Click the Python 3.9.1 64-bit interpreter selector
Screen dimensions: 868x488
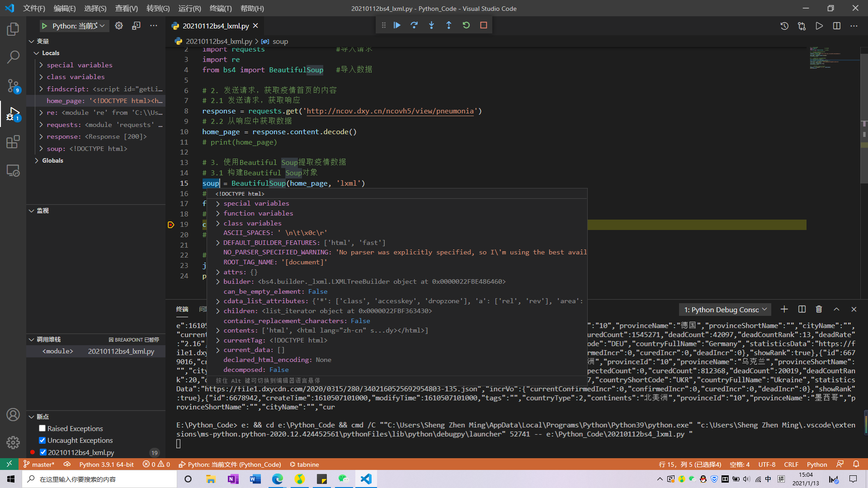(x=107, y=465)
